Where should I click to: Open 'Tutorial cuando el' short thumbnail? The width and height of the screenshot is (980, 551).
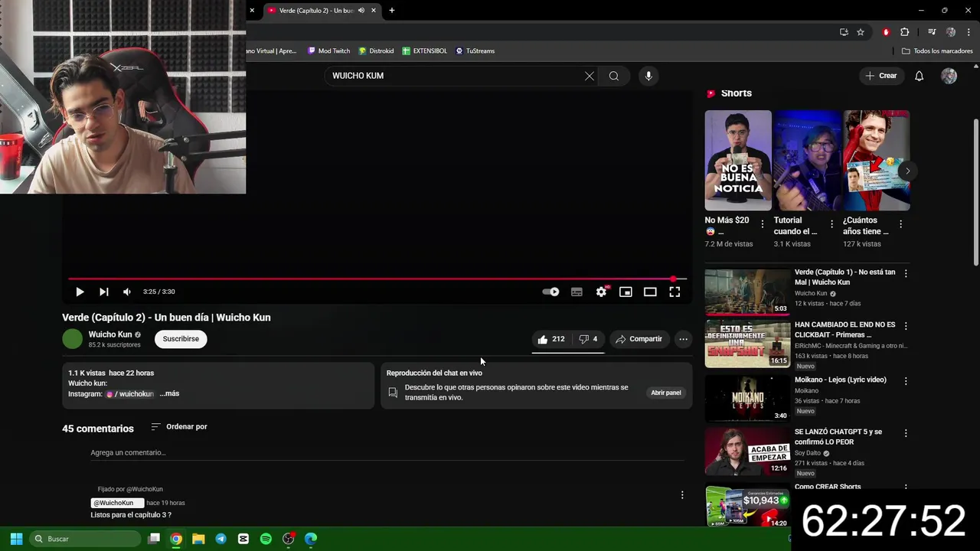(x=807, y=161)
